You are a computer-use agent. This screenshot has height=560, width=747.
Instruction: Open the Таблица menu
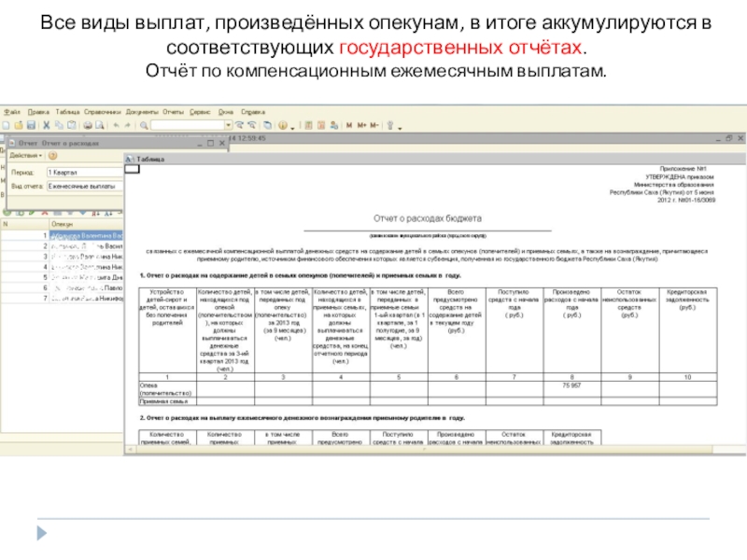(x=67, y=112)
